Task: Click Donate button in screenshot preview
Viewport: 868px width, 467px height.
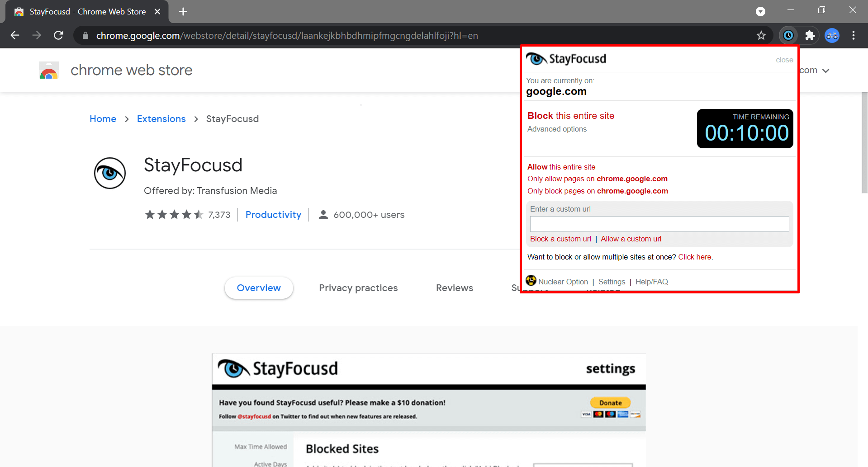Action: tap(611, 402)
